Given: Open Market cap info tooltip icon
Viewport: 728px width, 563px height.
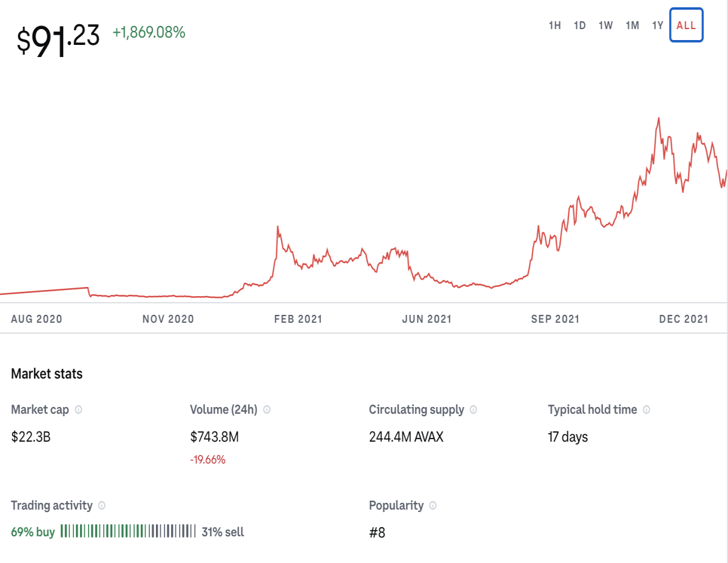Looking at the screenshot, I should pos(78,410).
